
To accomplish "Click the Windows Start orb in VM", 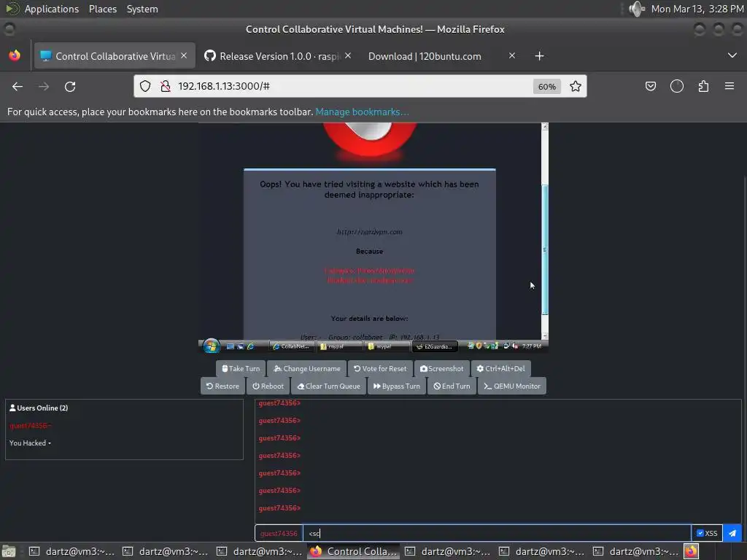I will pos(211,346).
